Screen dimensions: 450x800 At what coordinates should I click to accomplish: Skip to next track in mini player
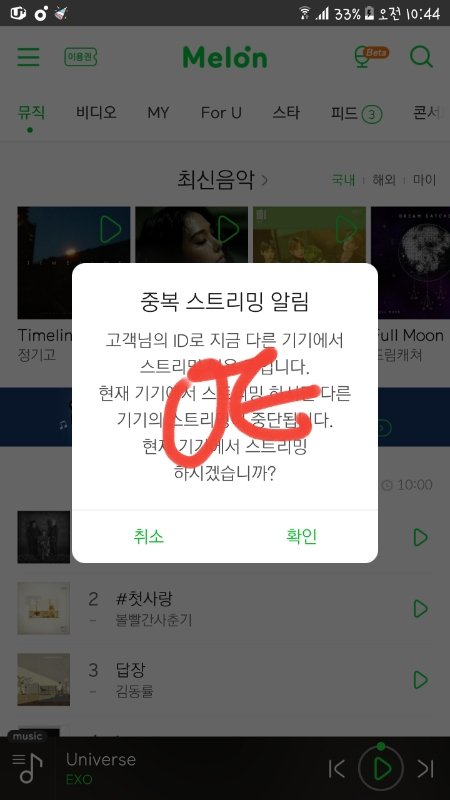[426, 768]
